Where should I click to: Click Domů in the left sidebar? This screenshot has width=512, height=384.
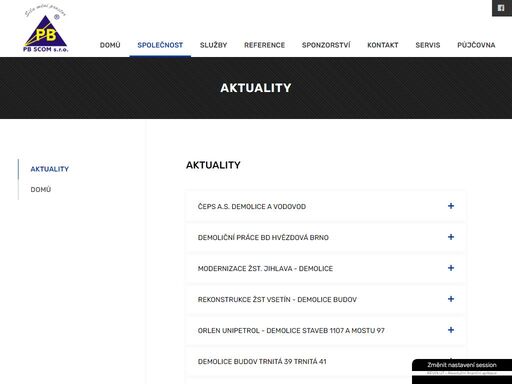pyautogui.click(x=41, y=190)
